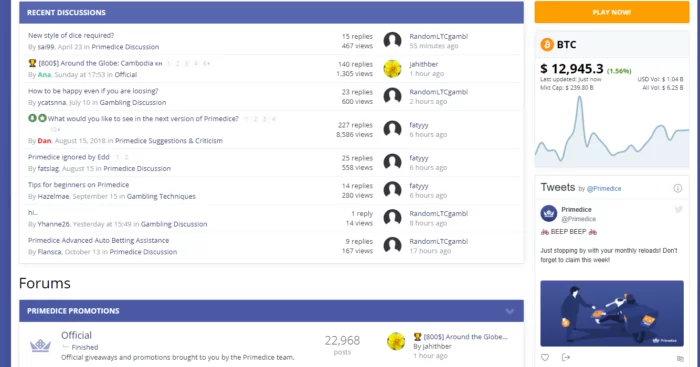Click crown icon of Official forum

40,345
